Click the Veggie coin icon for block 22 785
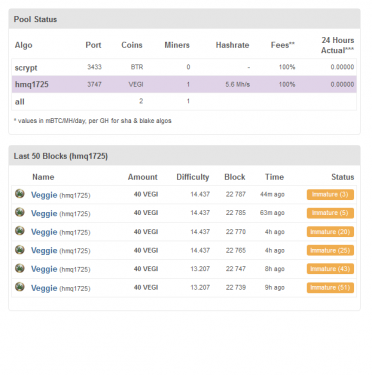The width and height of the screenshot is (372, 375). [x=20, y=212]
